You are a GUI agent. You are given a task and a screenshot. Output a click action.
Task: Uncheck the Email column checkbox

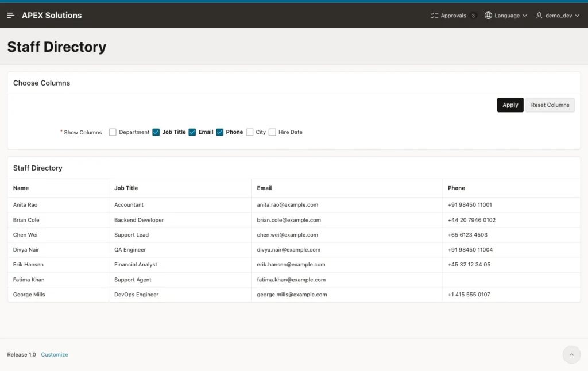point(192,132)
